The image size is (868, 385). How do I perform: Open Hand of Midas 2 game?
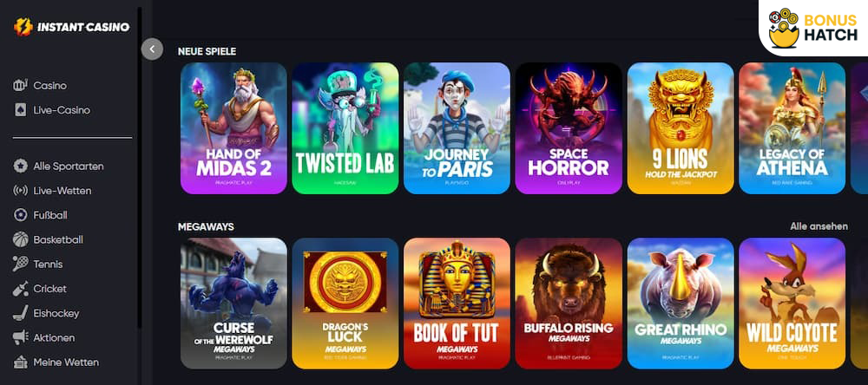(233, 128)
